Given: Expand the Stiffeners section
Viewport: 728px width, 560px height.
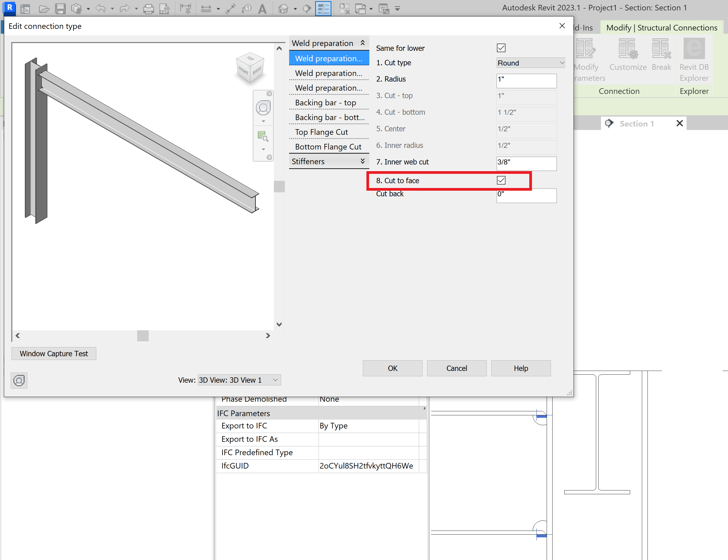Looking at the screenshot, I should point(329,161).
